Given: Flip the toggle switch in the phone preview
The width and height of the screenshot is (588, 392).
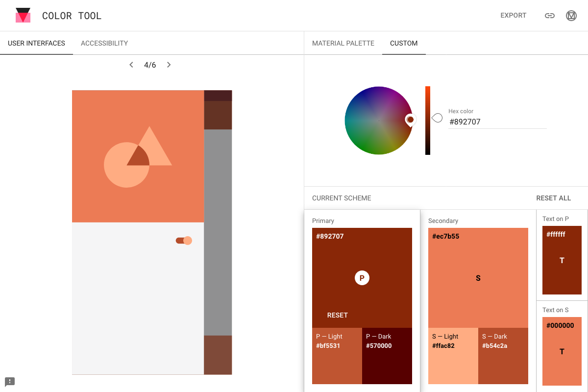Looking at the screenshot, I should click(183, 241).
